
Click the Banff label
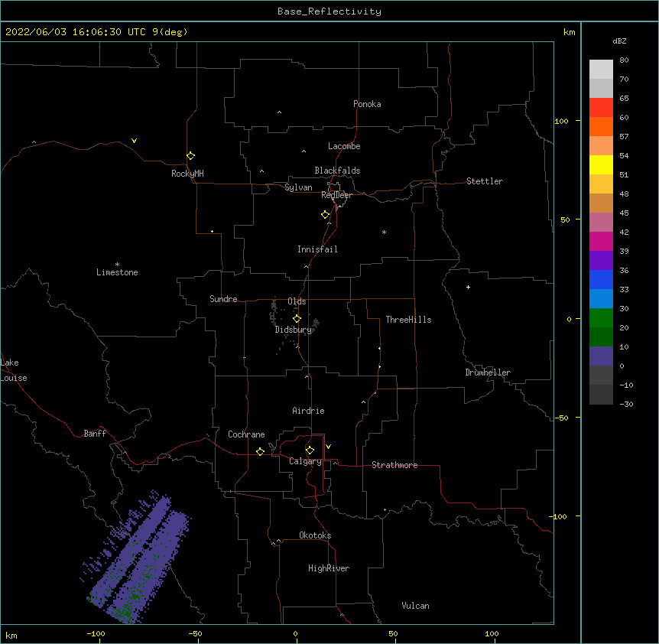[95, 434]
